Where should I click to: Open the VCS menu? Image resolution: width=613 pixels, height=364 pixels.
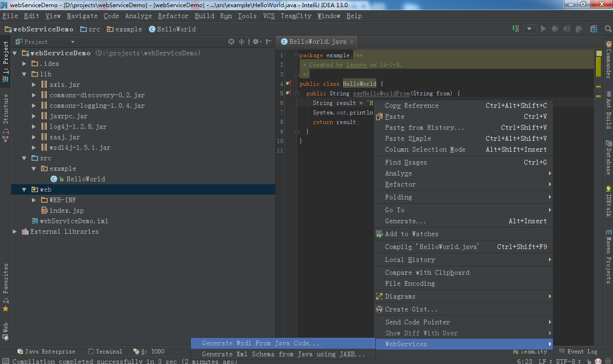pyautogui.click(x=269, y=16)
